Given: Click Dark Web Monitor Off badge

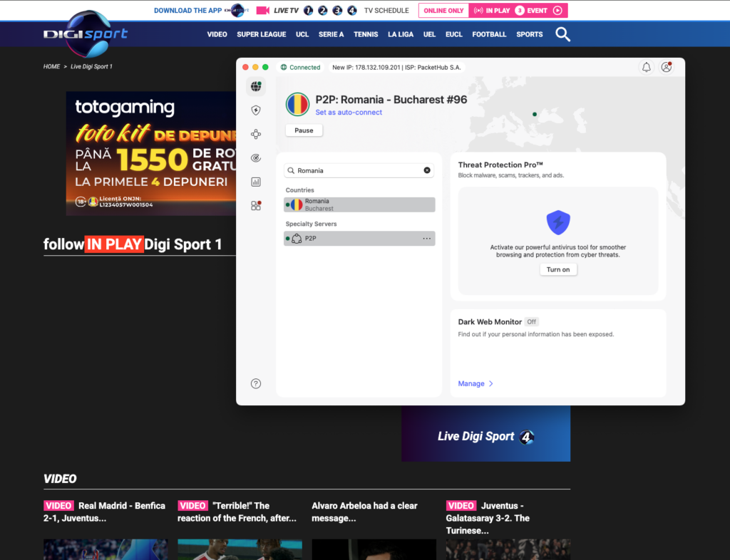Looking at the screenshot, I should (x=531, y=322).
